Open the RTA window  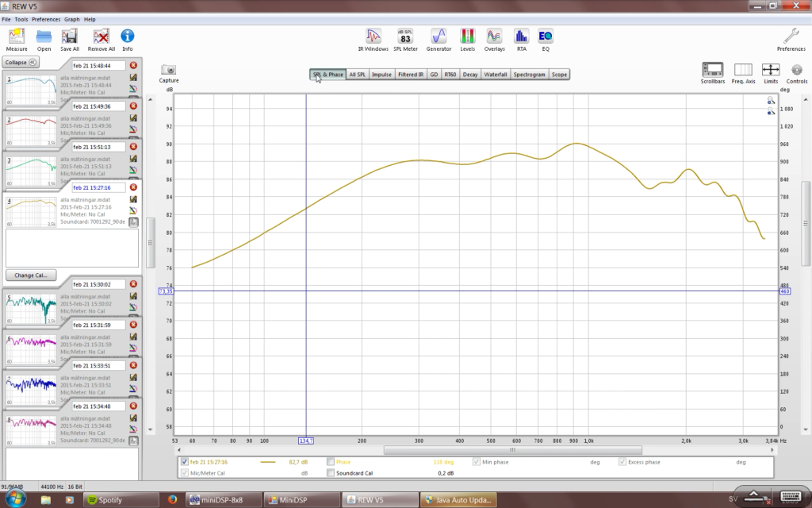521,40
